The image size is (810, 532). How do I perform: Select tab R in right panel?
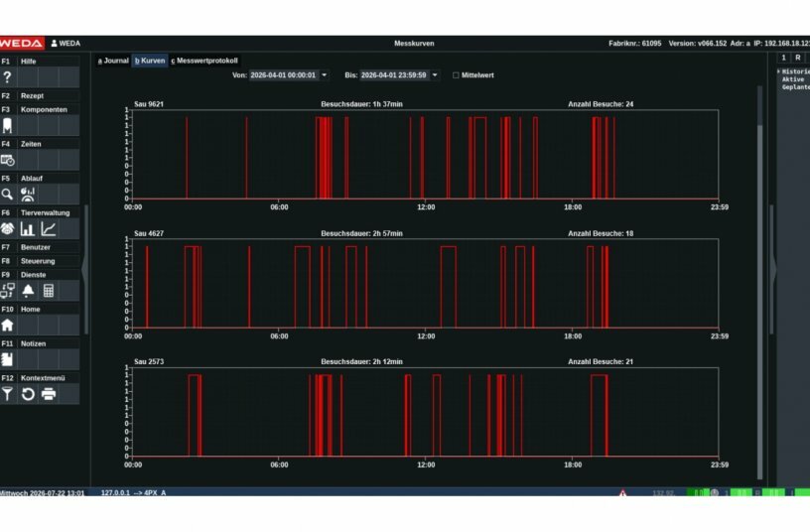click(x=798, y=58)
